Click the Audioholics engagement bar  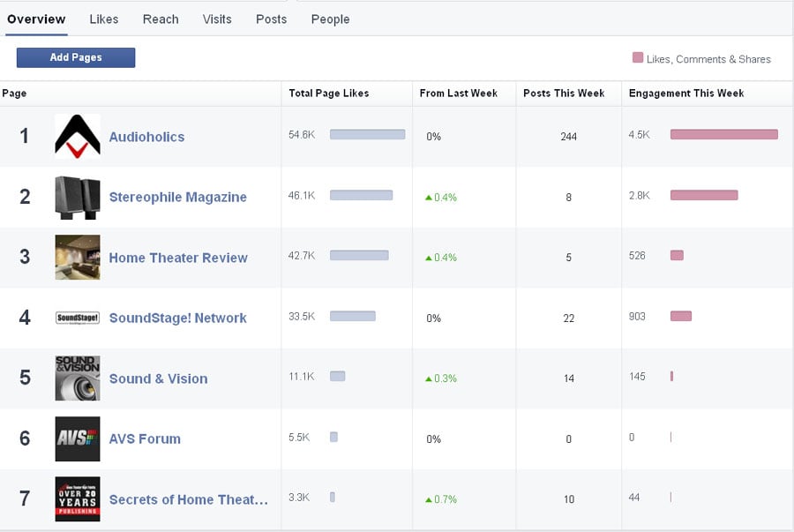tap(723, 135)
